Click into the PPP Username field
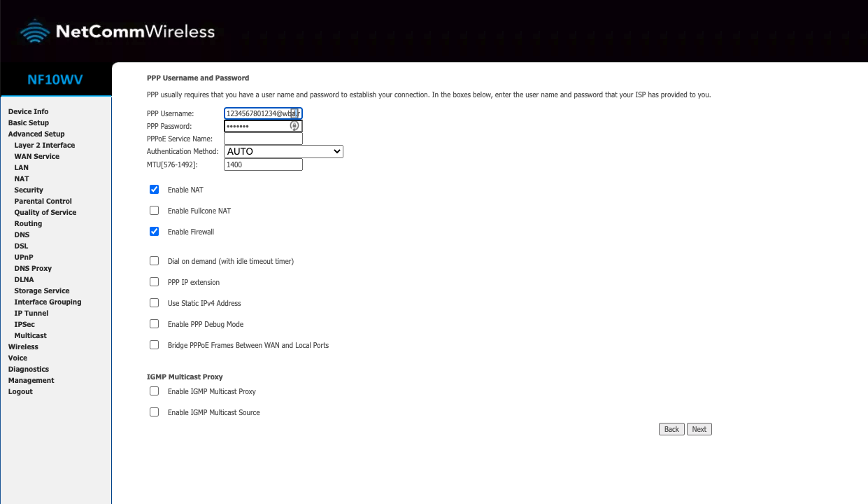Screen dimensions: 868x504 pyautogui.click(x=263, y=113)
